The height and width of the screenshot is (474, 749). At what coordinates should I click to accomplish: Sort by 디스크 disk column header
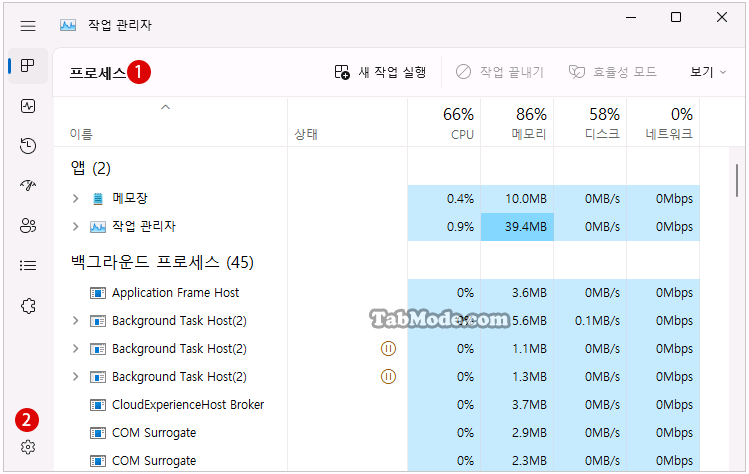(x=590, y=122)
